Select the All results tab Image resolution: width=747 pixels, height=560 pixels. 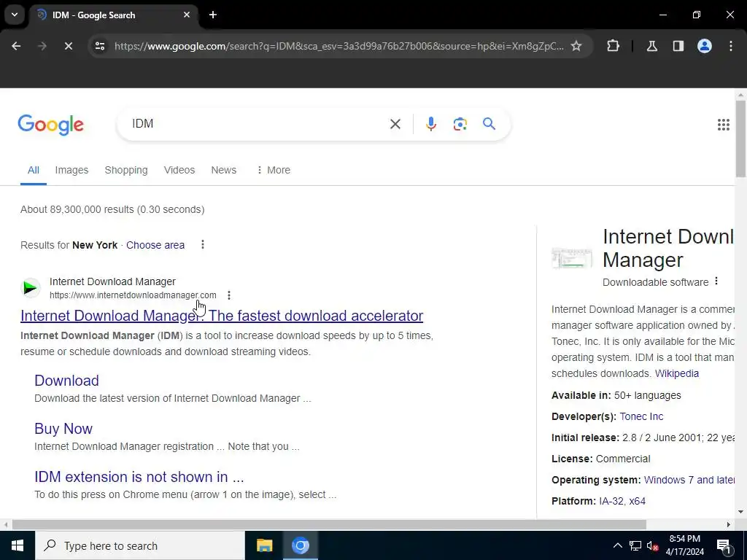[34, 170]
